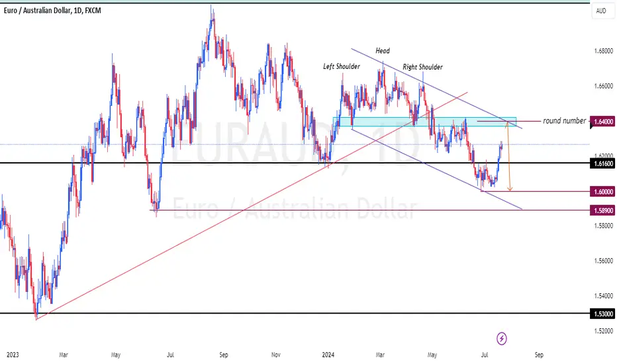This screenshot has height=364, width=617.
Task: Click the 1.66000 price axis value
Action: click(x=603, y=86)
